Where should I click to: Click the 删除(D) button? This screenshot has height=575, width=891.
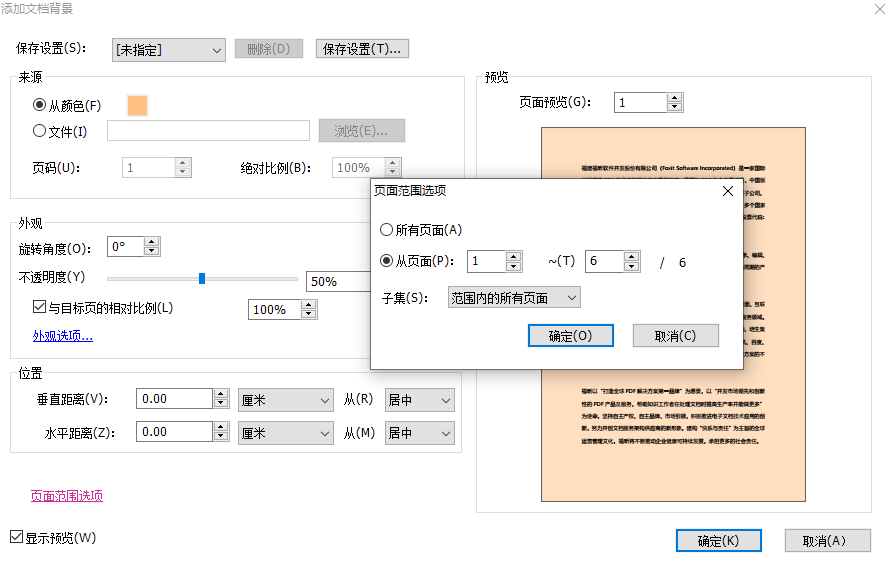tap(269, 49)
